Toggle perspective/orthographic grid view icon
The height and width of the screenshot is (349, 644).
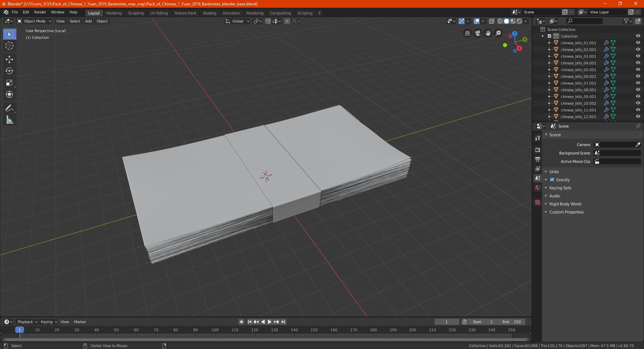tap(468, 33)
